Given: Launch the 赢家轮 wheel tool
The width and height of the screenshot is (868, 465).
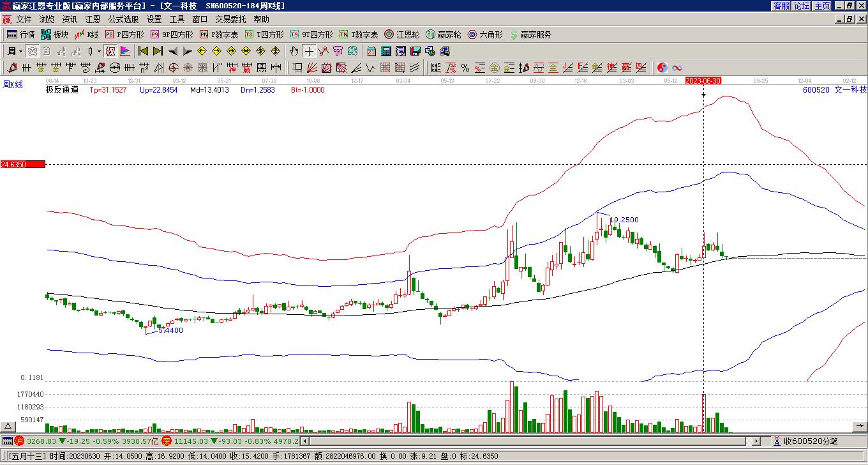Looking at the screenshot, I should [x=444, y=34].
